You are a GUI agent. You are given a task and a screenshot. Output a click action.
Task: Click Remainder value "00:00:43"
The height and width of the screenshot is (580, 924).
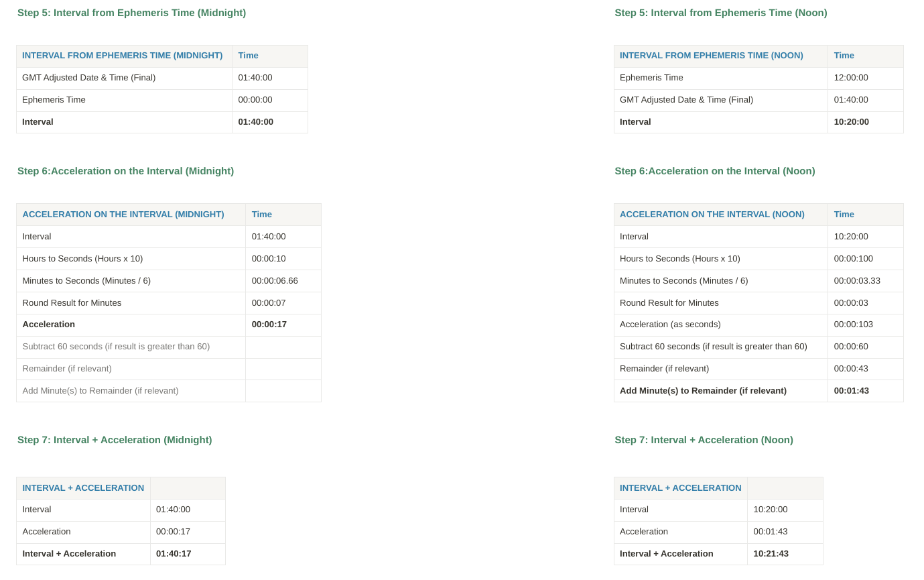click(x=851, y=369)
